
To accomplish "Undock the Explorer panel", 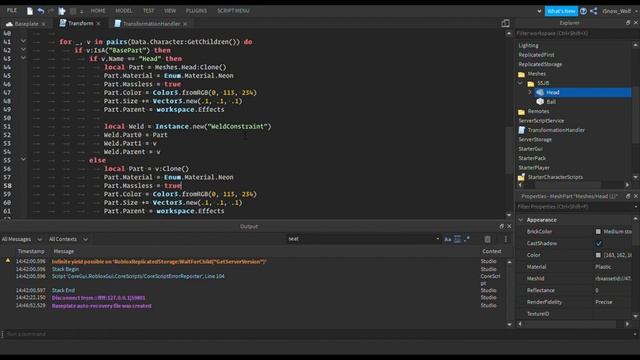I will pyautogui.click(x=628, y=23).
